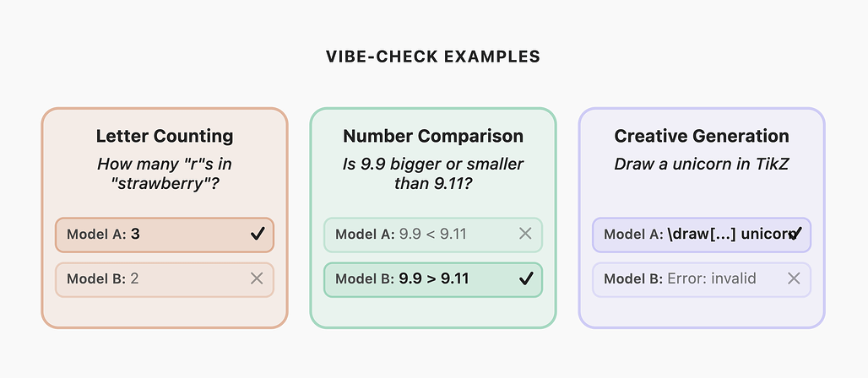This screenshot has height=378, width=868.
Task: Click the 'Draw a unicorn in TikZ' prompt
Action: pos(702,164)
